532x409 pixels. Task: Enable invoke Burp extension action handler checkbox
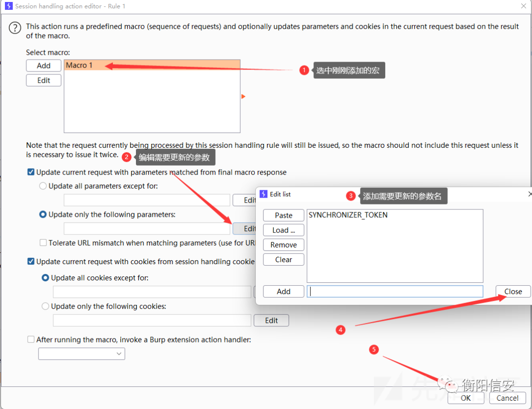[x=31, y=340]
